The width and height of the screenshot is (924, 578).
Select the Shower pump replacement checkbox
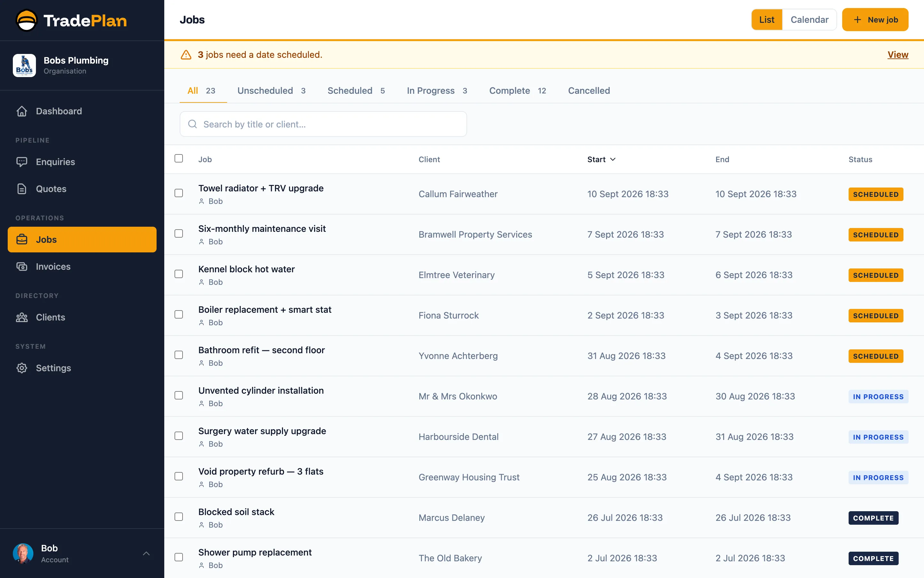pos(179,557)
